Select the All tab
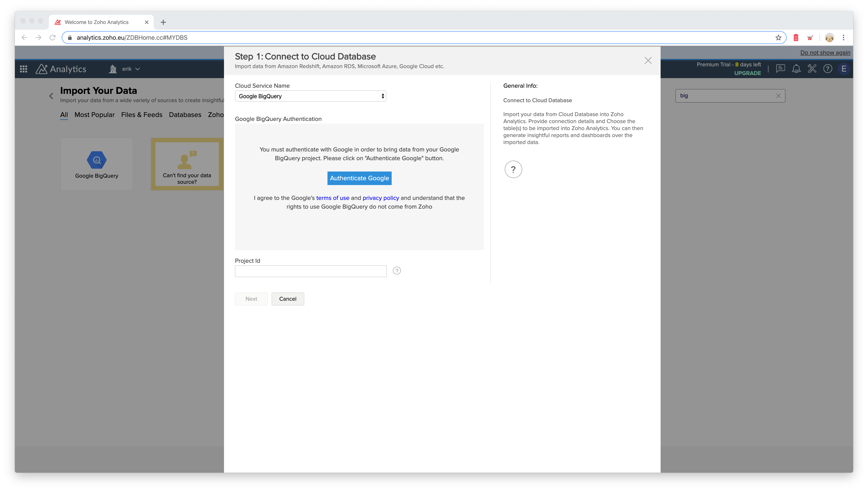This screenshot has width=868, height=491. [64, 115]
